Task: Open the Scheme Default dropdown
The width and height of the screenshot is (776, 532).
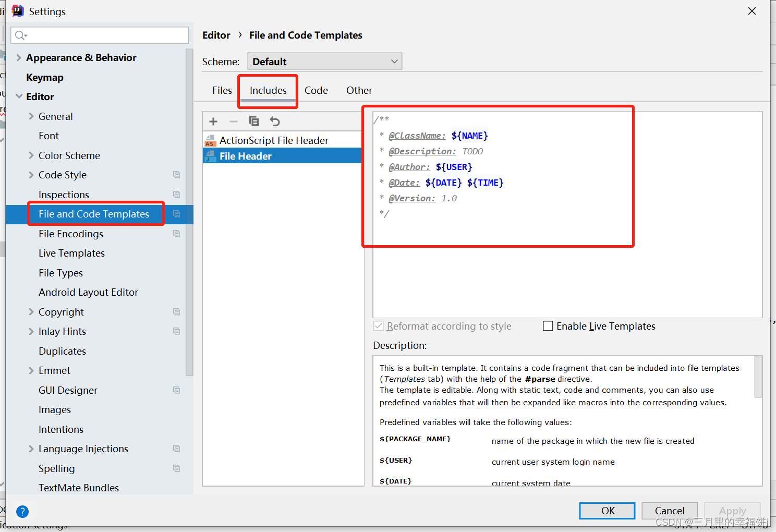Action: coord(324,62)
